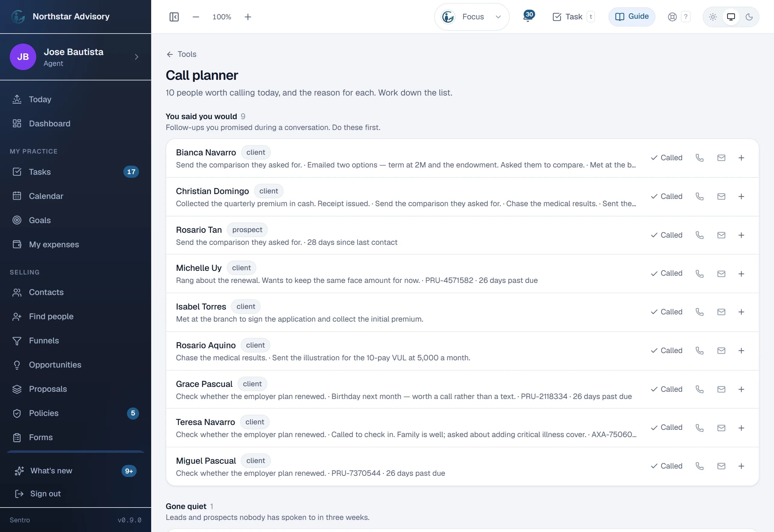Click the 100% zoom level

coord(222,17)
